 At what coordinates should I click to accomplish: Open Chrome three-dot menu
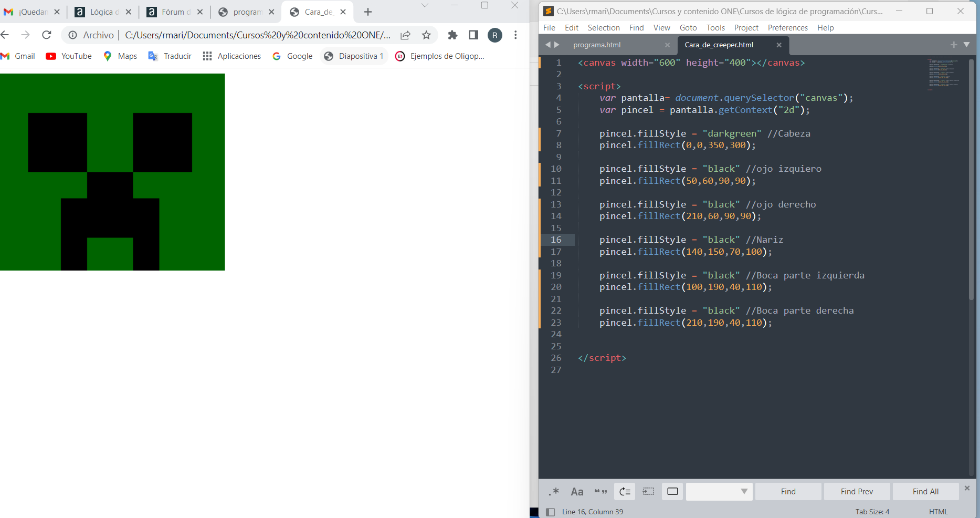[x=515, y=35]
